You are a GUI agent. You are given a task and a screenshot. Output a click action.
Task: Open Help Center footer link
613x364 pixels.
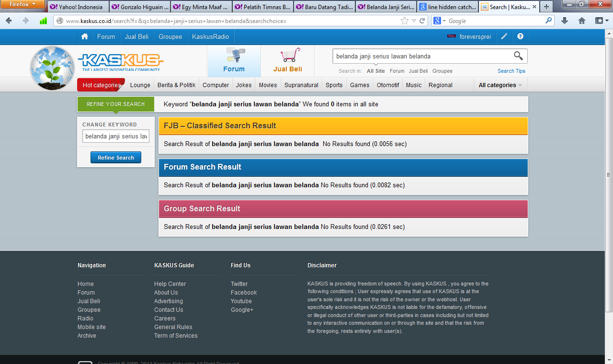(x=170, y=284)
